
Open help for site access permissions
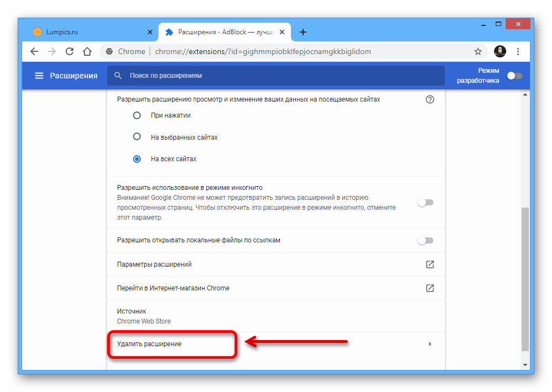click(429, 99)
